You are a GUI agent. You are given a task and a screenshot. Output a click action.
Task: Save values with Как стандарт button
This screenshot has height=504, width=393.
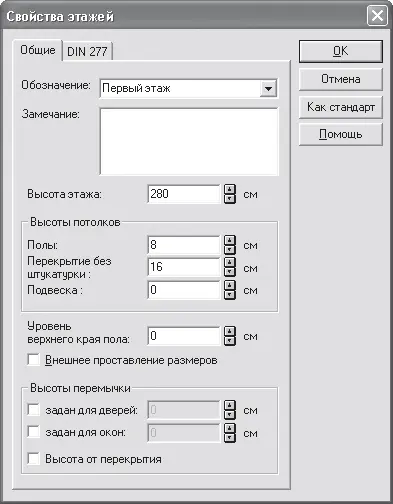tap(341, 107)
